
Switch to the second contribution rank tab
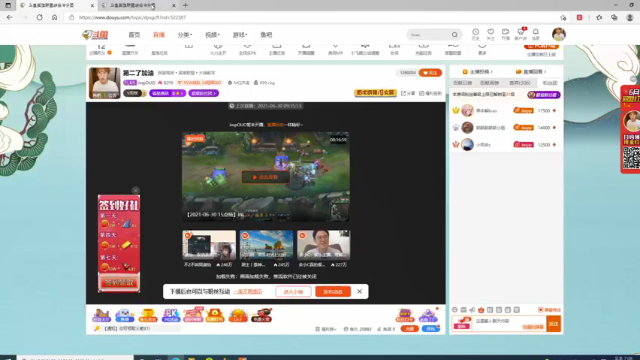point(489,83)
